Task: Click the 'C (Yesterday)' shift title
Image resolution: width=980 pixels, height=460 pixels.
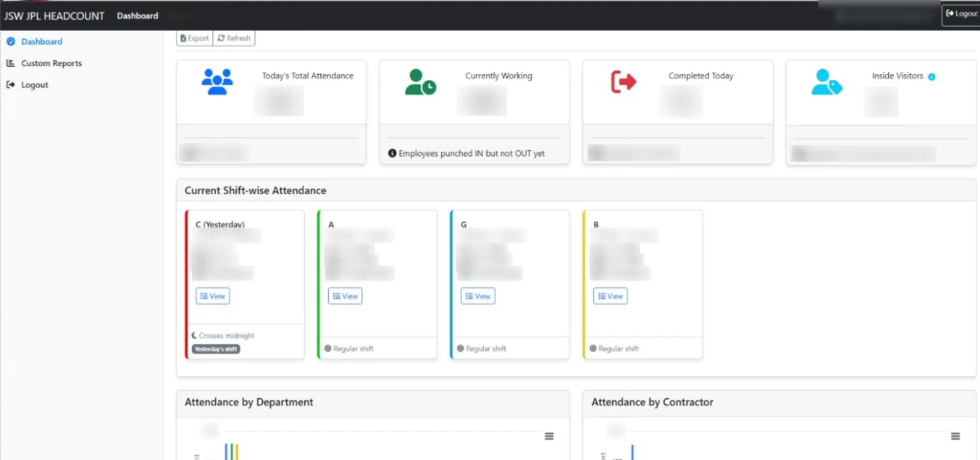Action: (x=220, y=225)
